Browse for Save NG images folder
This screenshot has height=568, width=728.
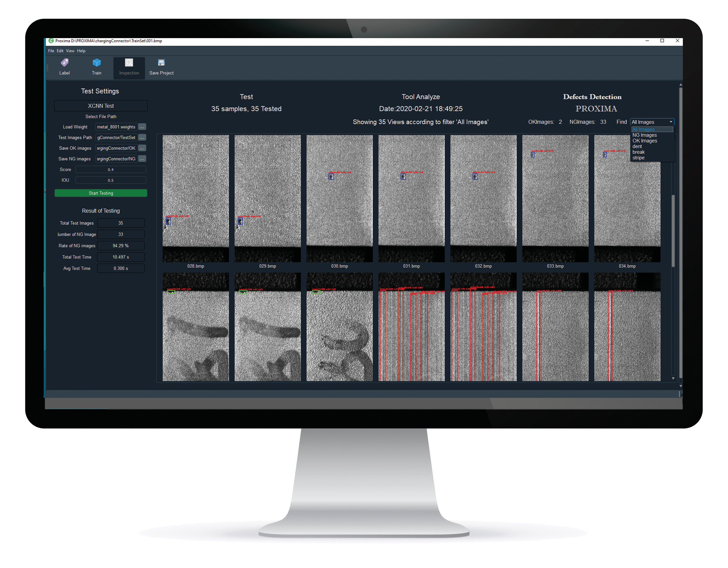(x=142, y=159)
